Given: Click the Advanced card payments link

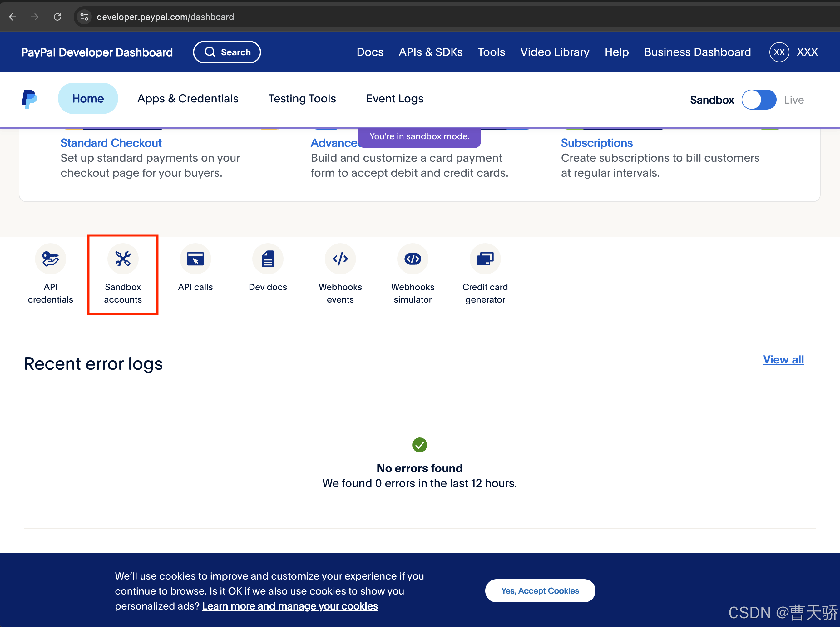Looking at the screenshot, I should click(334, 143).
